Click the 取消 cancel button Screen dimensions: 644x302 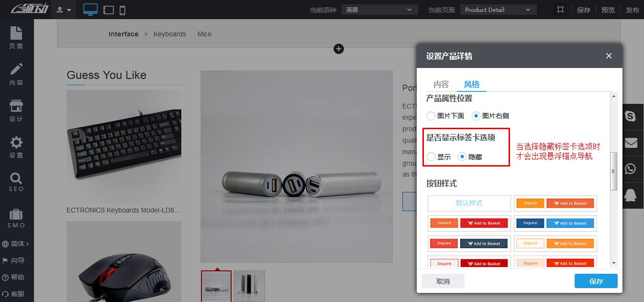443,281
